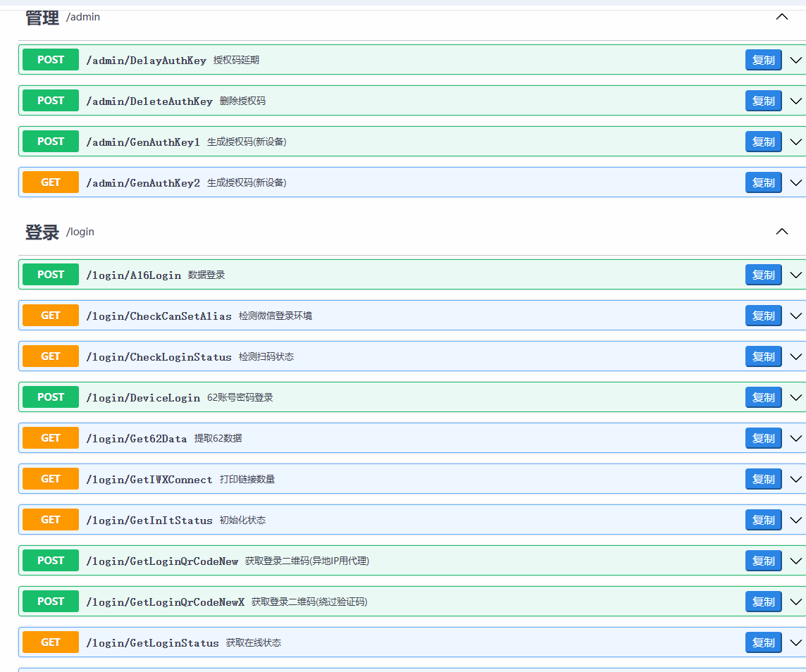Copy the /admin/GenAuthKey1 endpoint

(763, 142)
